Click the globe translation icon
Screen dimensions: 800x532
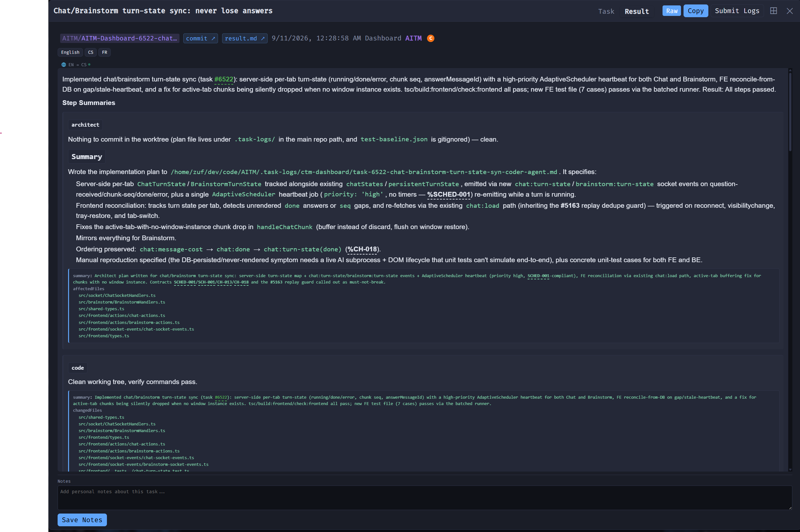click(x=63, y=65)
